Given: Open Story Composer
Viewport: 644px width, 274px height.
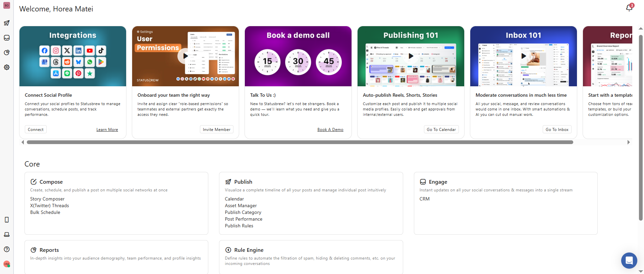Looking at the screenshot, I should [x=47, y=199].
